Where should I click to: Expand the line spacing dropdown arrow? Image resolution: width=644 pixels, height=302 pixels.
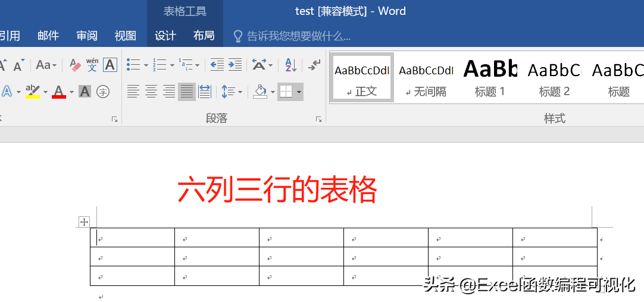[240, 92]
